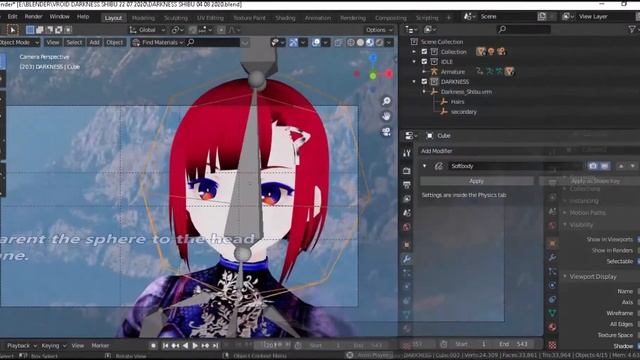
Task: Open the Keying menu in timeline
Action: point(53,346)
